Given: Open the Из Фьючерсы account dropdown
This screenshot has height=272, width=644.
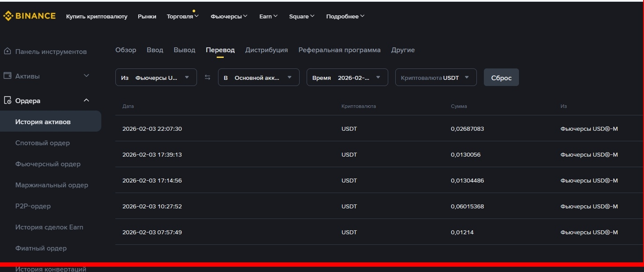Looking at the screenshot, I should point(156,77).
